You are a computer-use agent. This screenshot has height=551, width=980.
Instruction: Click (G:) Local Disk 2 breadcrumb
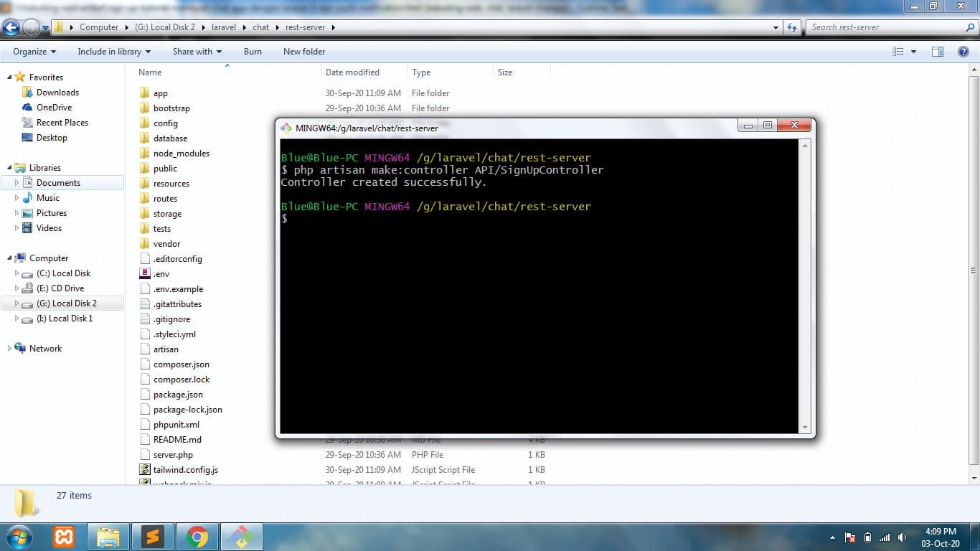click(x=164, y=27)
